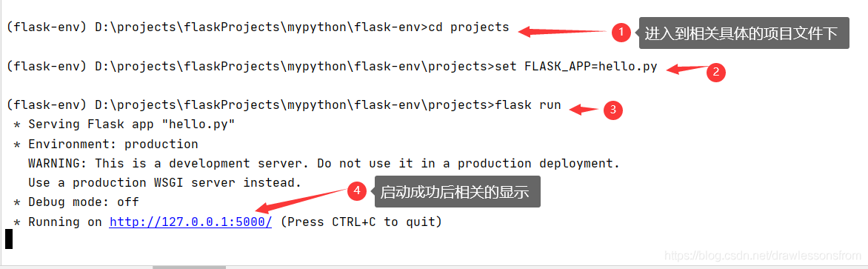
Task: Click the red arrow pointing at 'cd projects'
Action: click(x=564, y=32)
